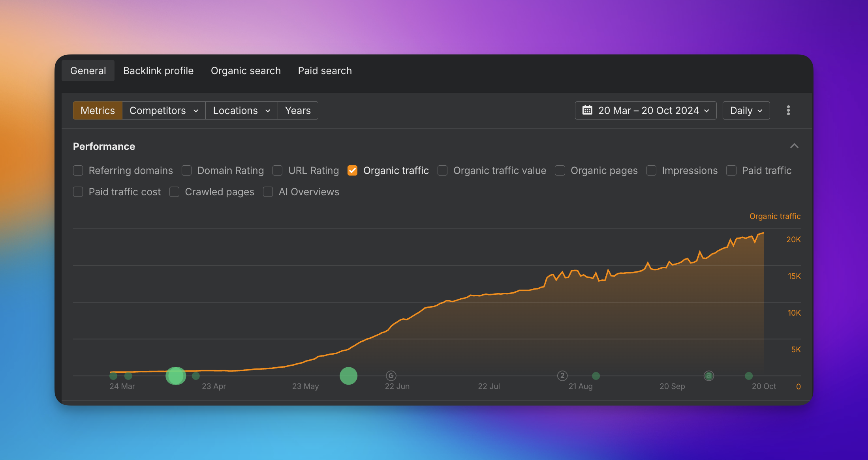Collapse the Performance section with the chevron

coord(794,146)
